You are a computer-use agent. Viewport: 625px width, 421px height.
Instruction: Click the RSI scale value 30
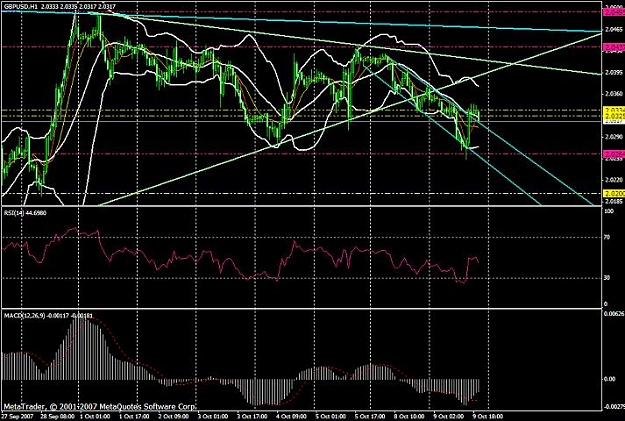pos(608,277)
